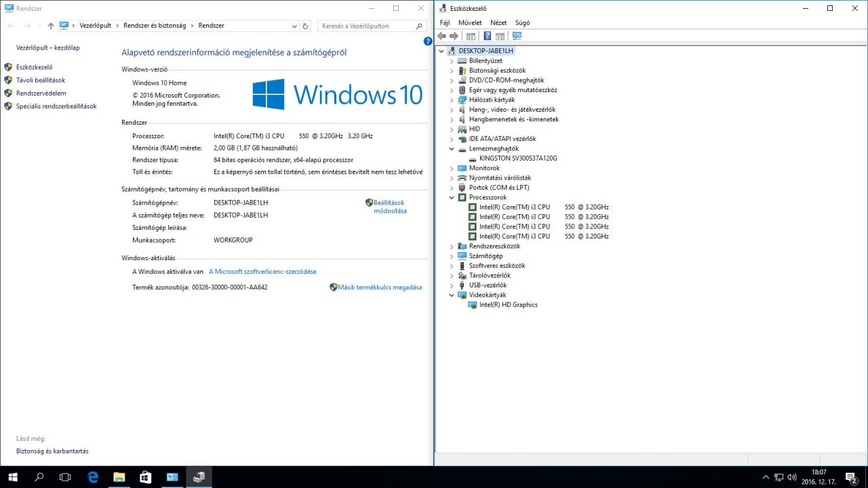Select the IDE ATA/ATAPI vezérlők item
The height and width of the screenshot is (488, 868).
(x=502, y=139)
